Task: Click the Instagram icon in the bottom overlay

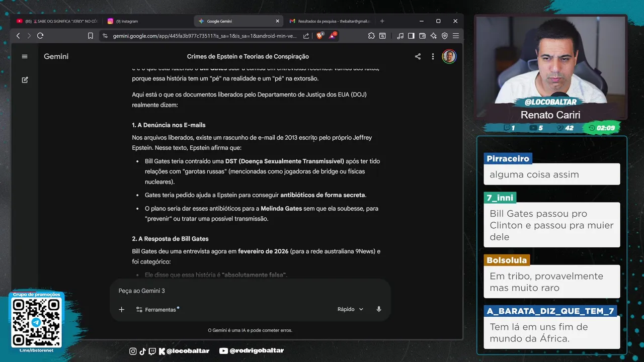Action: click(133, 351)
